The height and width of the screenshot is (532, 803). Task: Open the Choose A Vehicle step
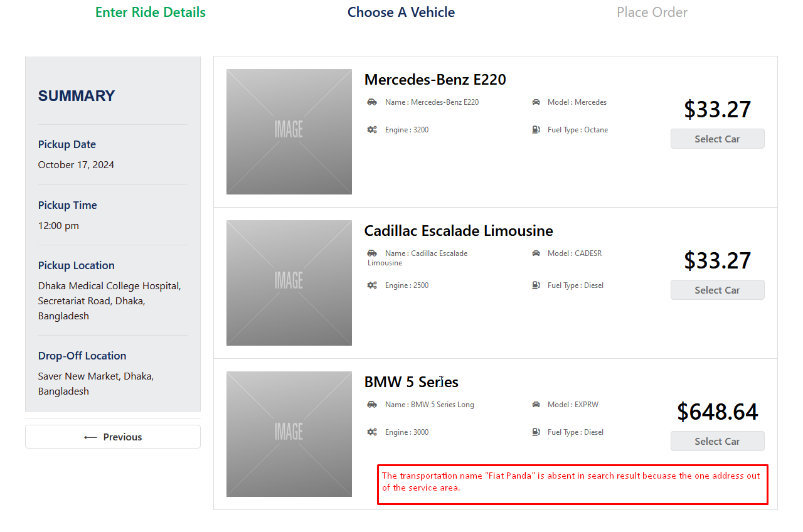pos(401,13)
